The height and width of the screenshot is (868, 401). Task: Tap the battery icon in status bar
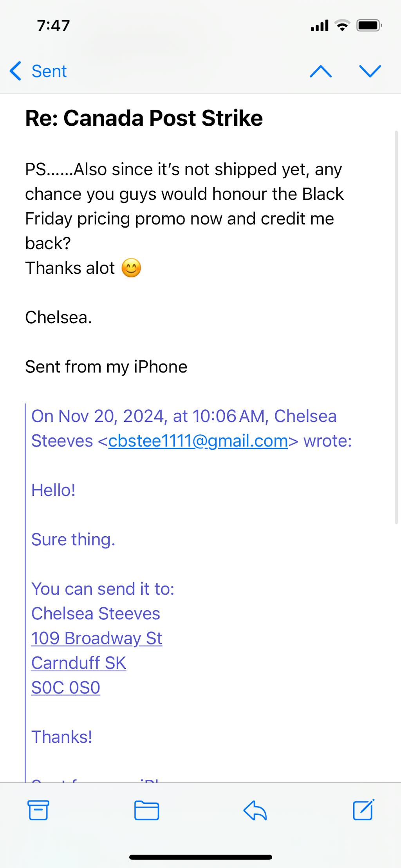click(369, 26)
